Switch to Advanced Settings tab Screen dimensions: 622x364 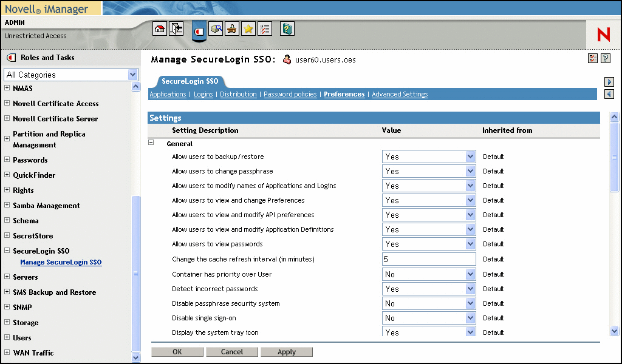coord(400,94)
